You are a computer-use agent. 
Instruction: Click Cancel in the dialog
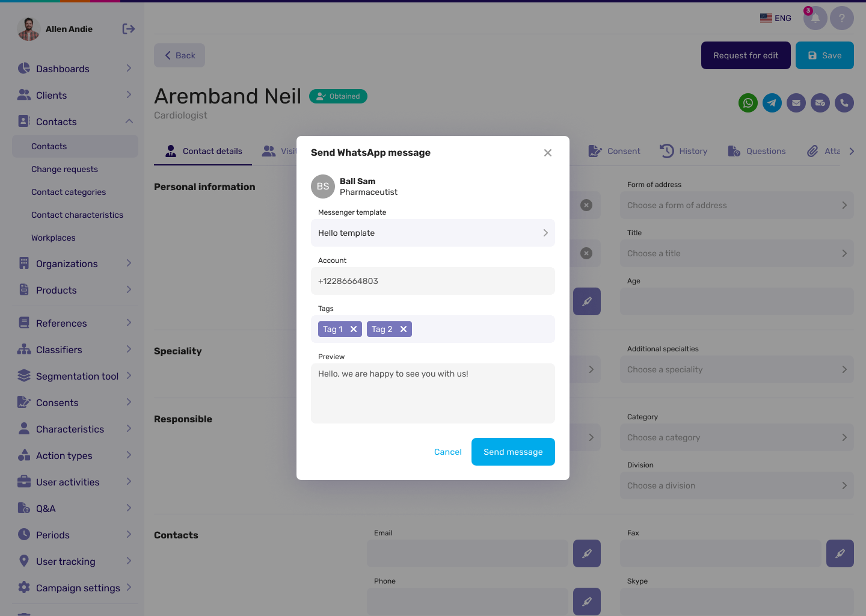coord(448,452)
